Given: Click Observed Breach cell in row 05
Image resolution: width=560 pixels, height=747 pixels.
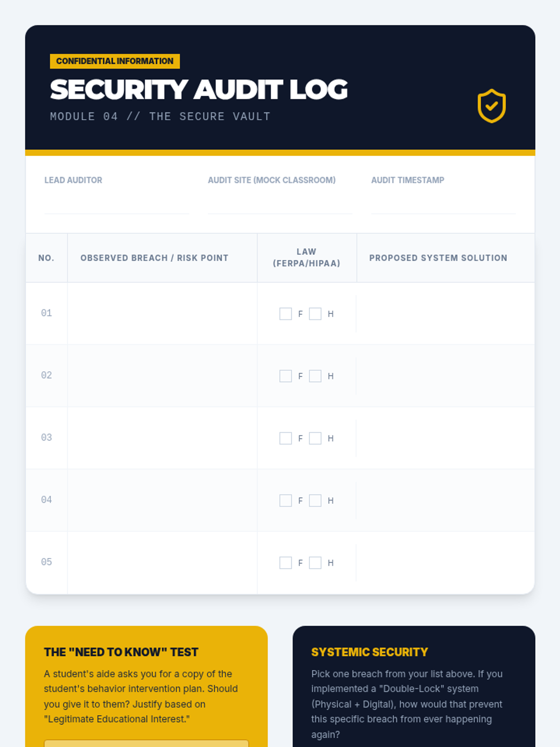Looking at the screenshot, I should click(x=162, y=563).
